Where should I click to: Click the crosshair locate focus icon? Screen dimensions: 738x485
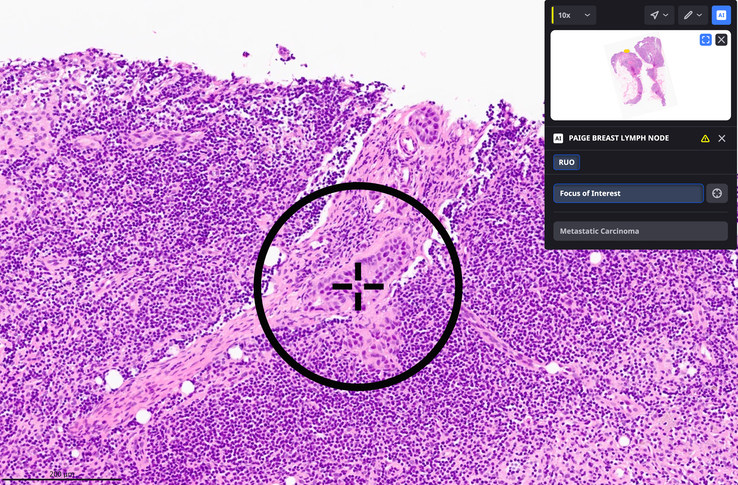click(717, 194)
